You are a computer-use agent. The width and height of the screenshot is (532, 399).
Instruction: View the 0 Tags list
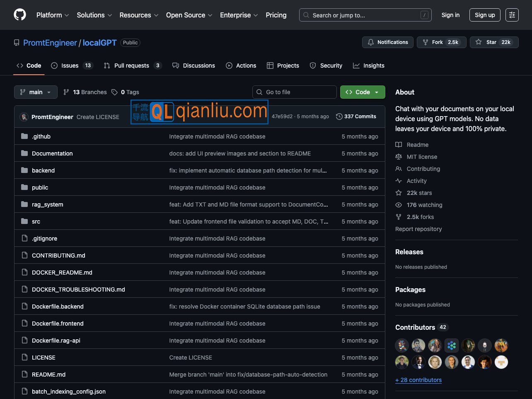click(125, 92)
